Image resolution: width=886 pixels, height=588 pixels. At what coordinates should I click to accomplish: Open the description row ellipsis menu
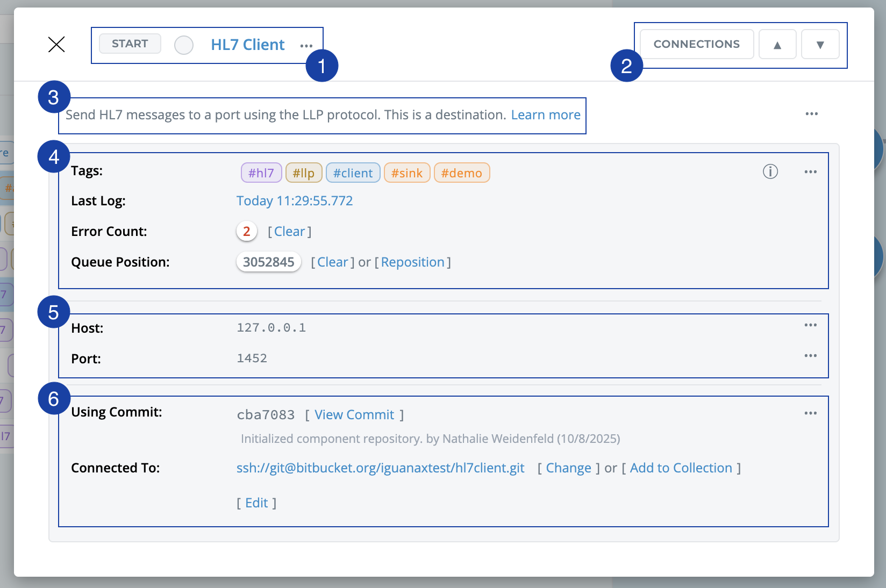point(811,114)
